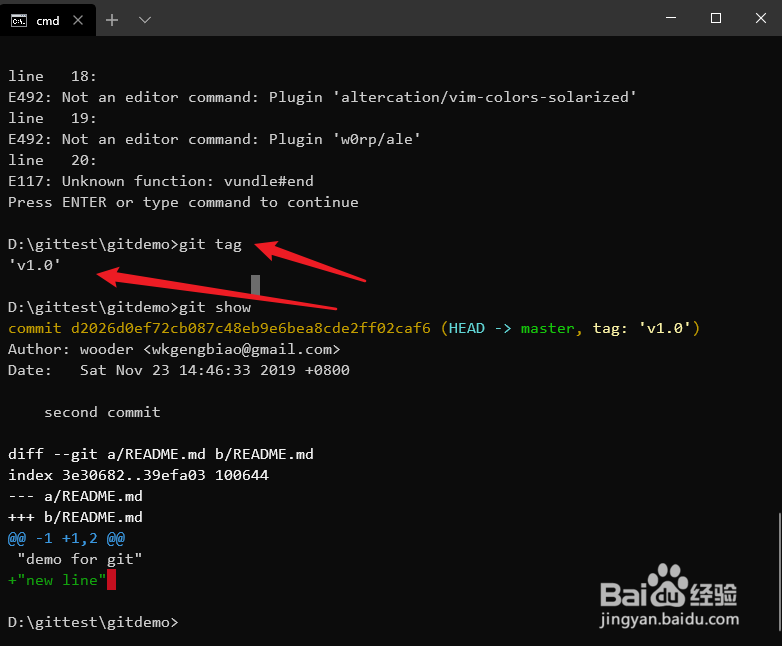Screen dimensions: 782x646
Task: Click the 'v1.0' tag output line
Action: click(34, 265)
